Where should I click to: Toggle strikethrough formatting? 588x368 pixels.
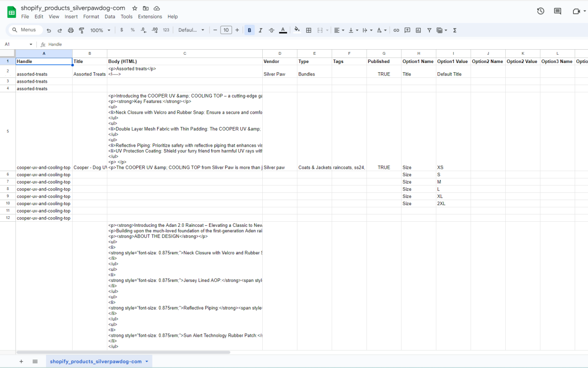click(271, 30)
